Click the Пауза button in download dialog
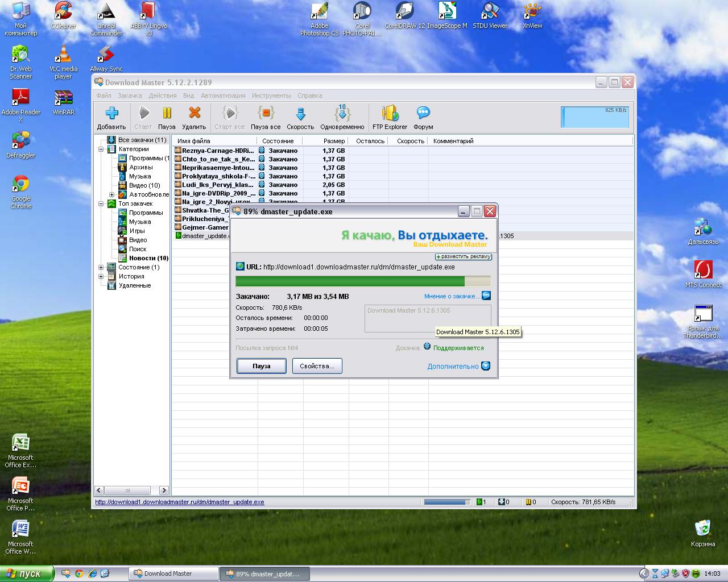 (x=262, y=366)
